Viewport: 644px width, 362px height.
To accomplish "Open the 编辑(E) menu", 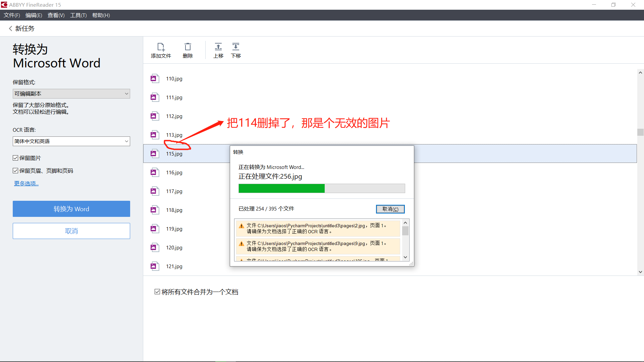I will (x=34, y=15).
